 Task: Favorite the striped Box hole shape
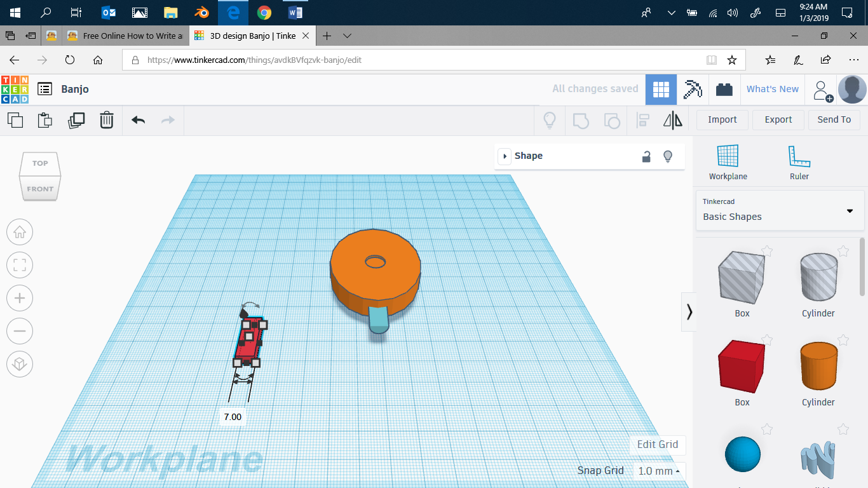click(x=767, y=251)
